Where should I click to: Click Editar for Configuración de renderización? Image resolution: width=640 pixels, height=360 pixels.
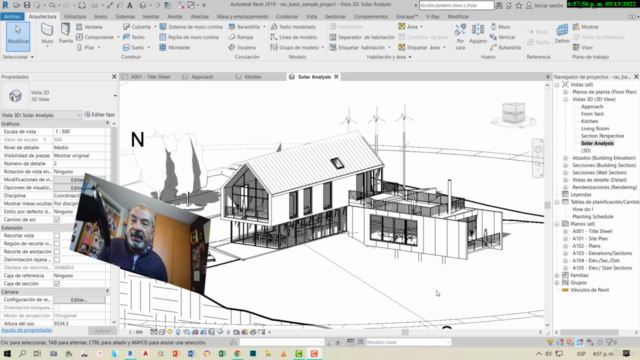pos(79,300)
